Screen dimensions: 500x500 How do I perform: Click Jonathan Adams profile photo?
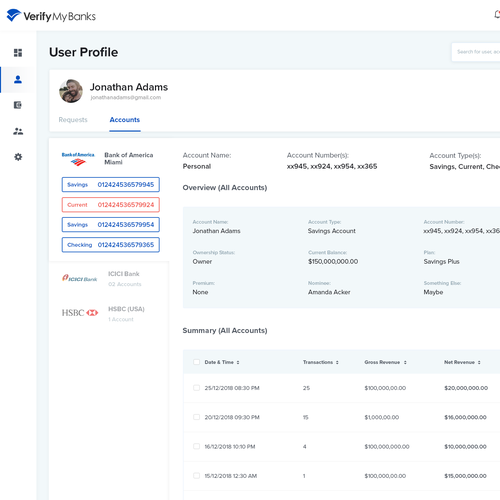pos(71,91)
